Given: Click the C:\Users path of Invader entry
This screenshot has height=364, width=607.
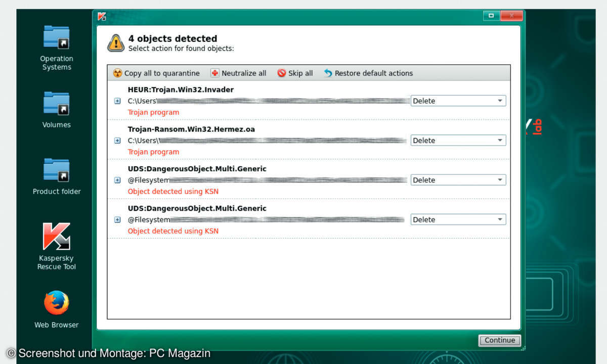Looking at the screenshot, I should tap(268, 101).
